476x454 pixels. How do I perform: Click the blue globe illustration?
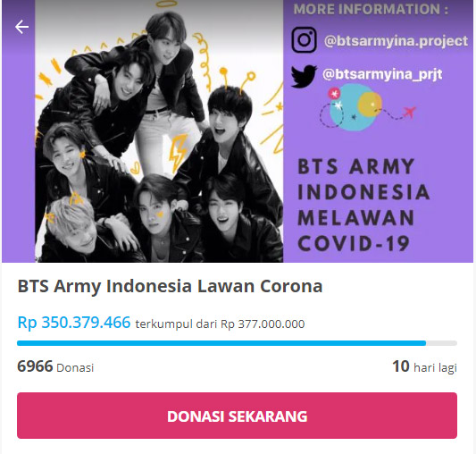coord(352,108)
